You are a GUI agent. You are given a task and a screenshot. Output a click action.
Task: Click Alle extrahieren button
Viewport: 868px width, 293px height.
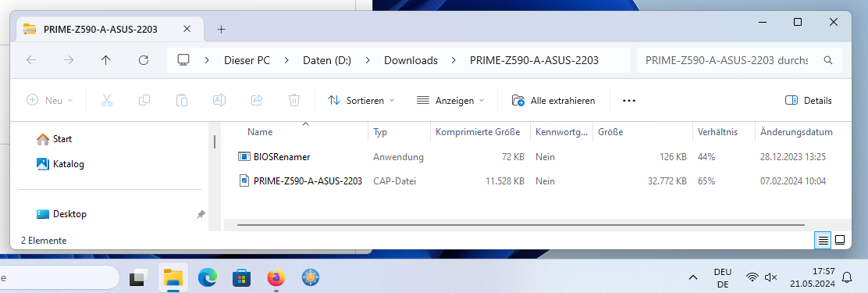[553, 100]
